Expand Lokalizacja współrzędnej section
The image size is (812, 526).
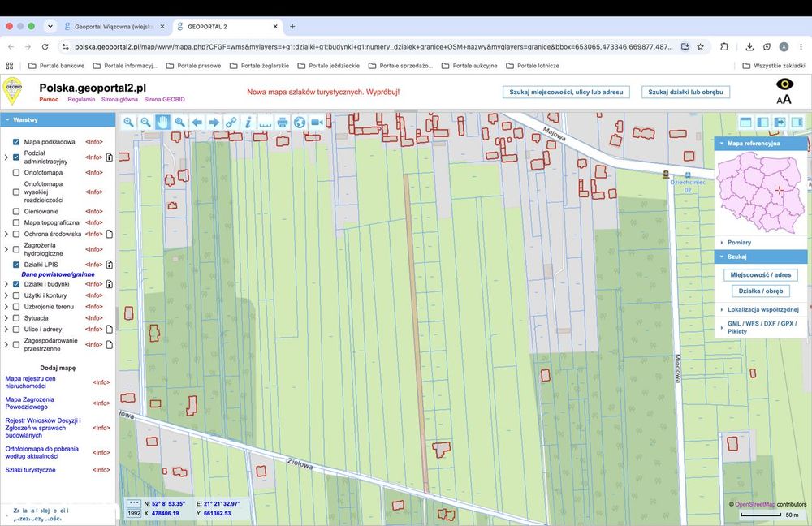762,309
